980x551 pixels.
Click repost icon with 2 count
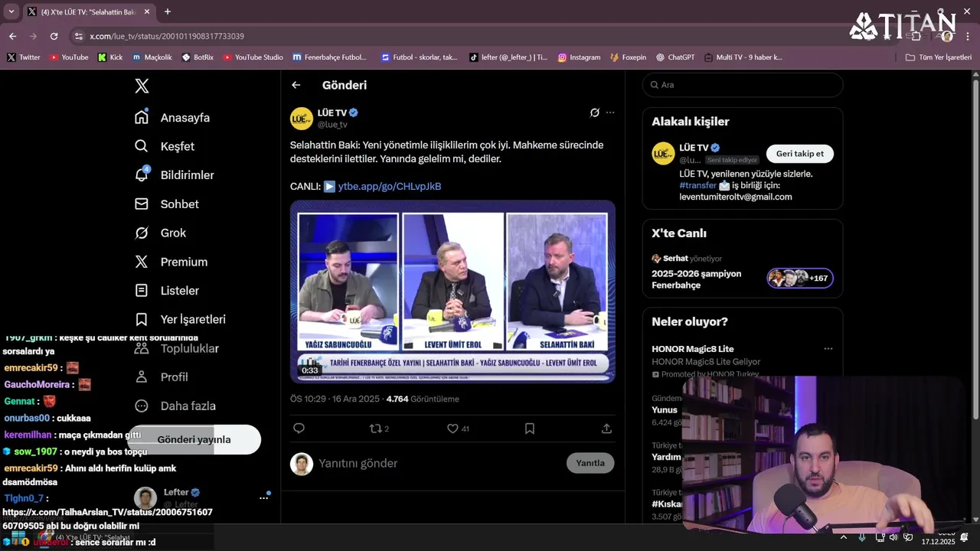pos(379,429)
